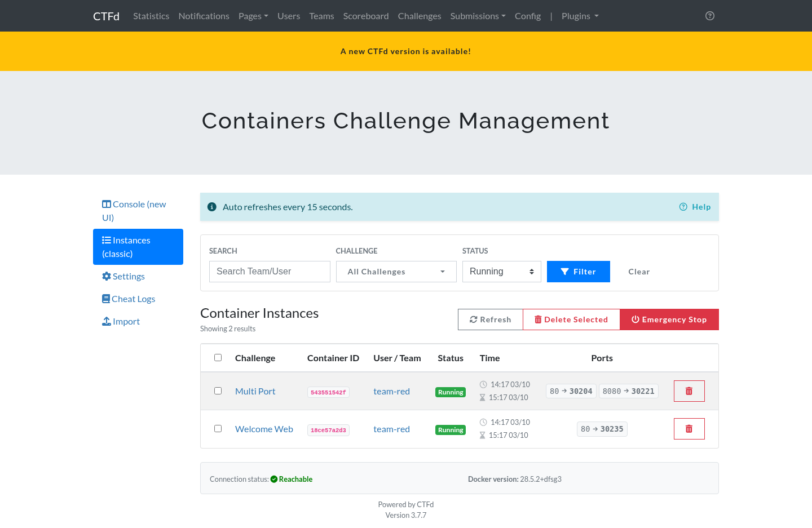Open the Help link in the info banner
The height and width of the screenshot is (528, 812).
click(695, 207)
